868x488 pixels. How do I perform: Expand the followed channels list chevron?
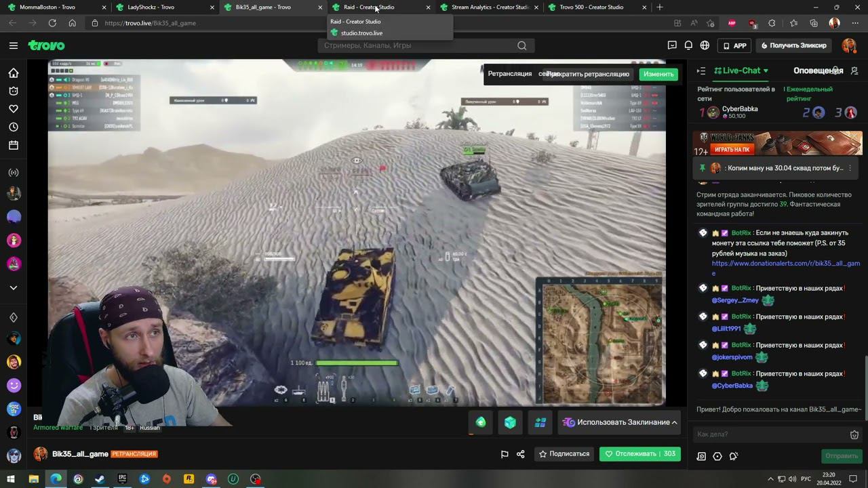coord(14,288)
